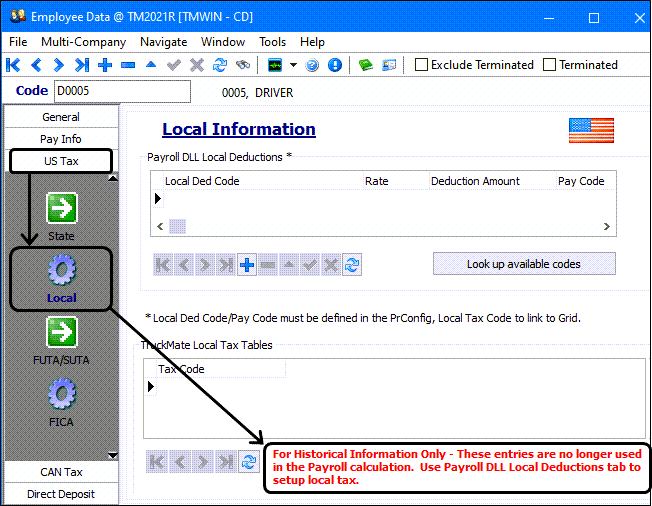Click the main toolbar refresh icon
This screenshot has width=652, height=506.
[219, 65]
